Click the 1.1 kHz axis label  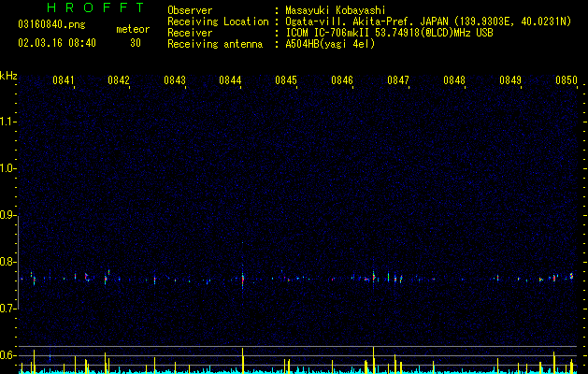click(7, 122)
